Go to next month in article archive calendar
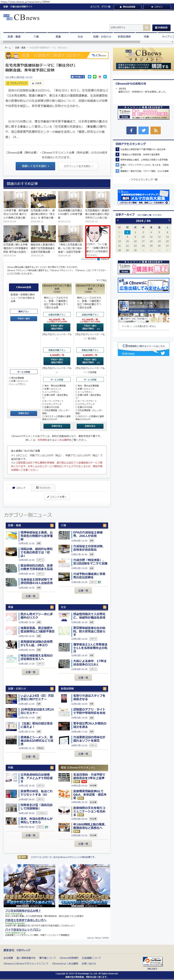This screenshot has width=174, height=980. [x=169, y=220]
